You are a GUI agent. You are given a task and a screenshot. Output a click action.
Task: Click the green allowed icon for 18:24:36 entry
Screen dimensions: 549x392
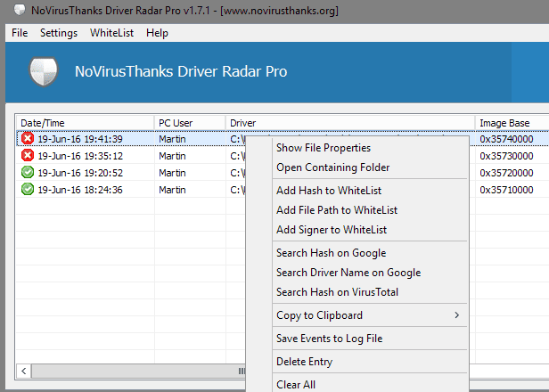pyautogui.click(x=28, y=189)
